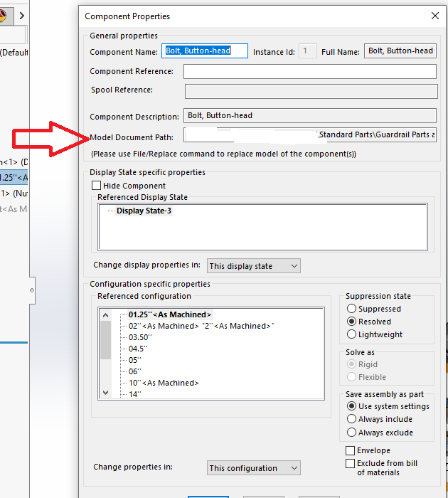This screenshot has height=498, width=448.
Task: Select the Suppressed radio button
Action: point(351,309)
